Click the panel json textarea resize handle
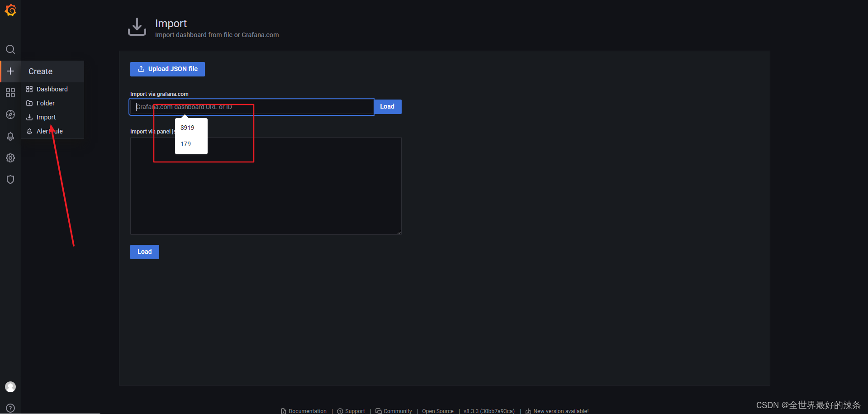 pos(399,232)
